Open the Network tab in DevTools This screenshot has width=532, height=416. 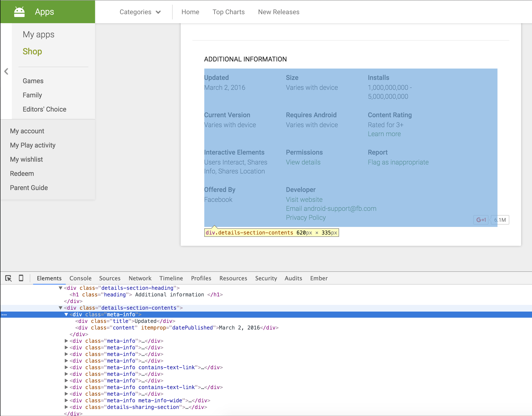(x=140, y=278)
